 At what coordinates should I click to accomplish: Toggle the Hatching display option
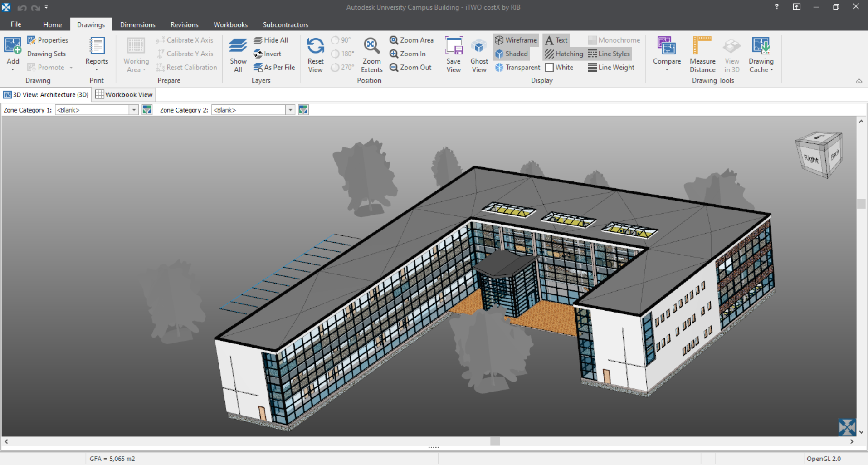point(564,54)
